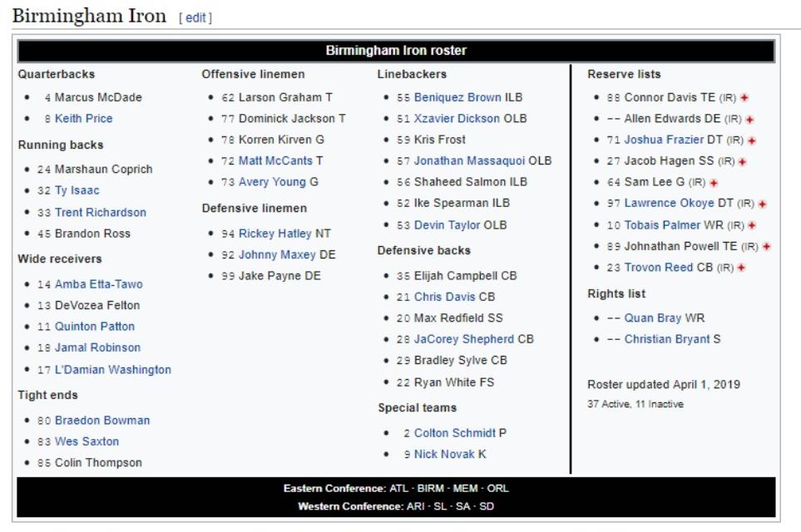Open punter Colton Schmidt's page
Image resolution: width=801 pixels, height=532 pixels.
point(455,433)
